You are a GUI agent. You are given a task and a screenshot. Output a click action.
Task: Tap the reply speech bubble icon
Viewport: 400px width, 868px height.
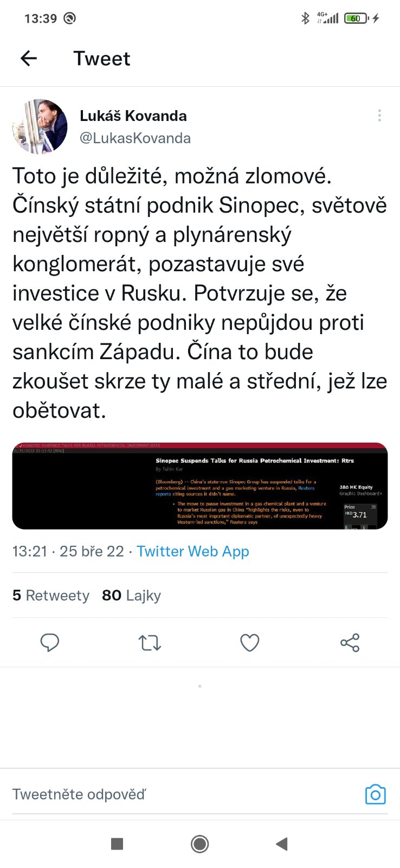point(50,643)
